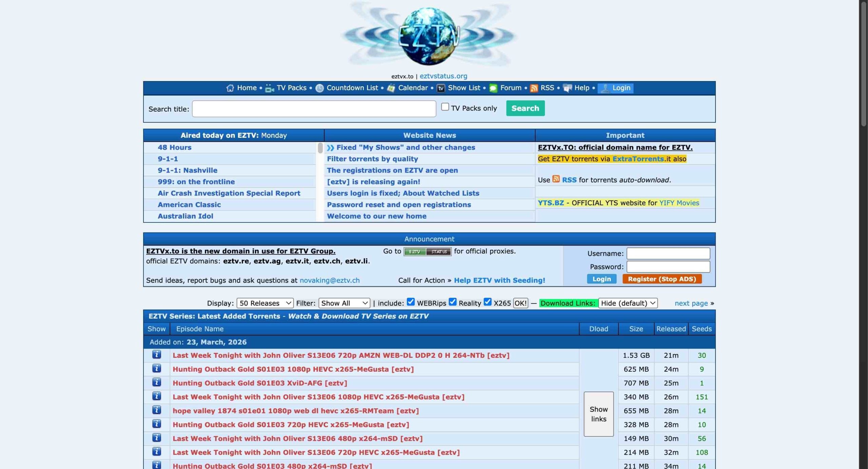The height and width of the screenshot is (469, 868).
Task: Open info icon for Hunting Outback Gold 1080p HEVC
Action: coord(156,368)
